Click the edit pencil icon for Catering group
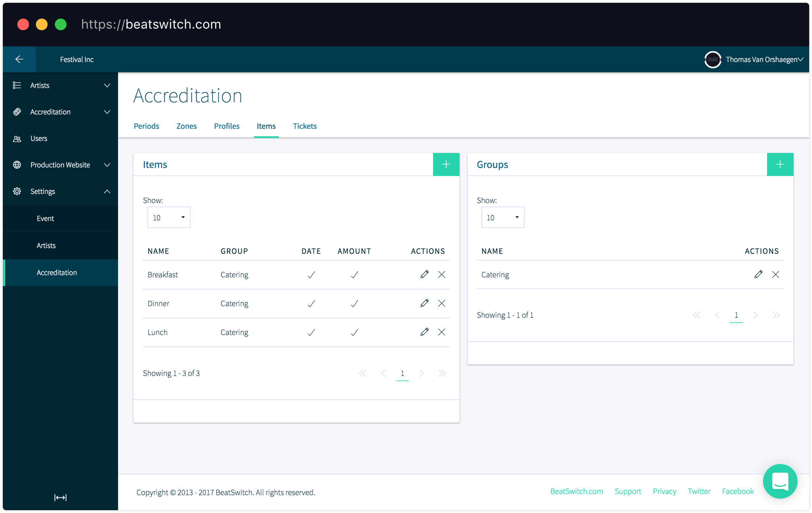812x513 pixels. click(x=758, y=274)
